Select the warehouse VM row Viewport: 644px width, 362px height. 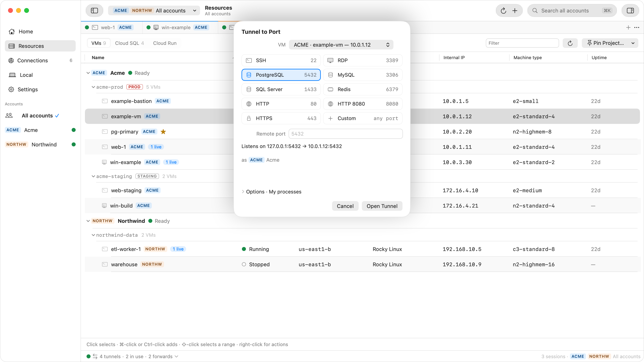point(362,264)
